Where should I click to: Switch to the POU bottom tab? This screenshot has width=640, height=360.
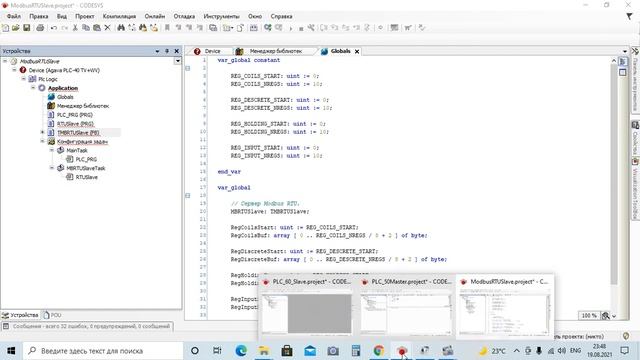coord(52,315)
